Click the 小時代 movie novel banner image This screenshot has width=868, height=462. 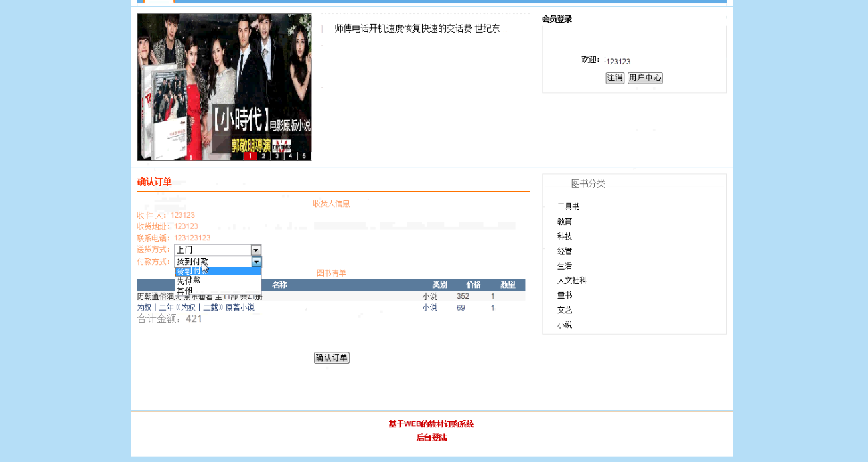(224, 87)
